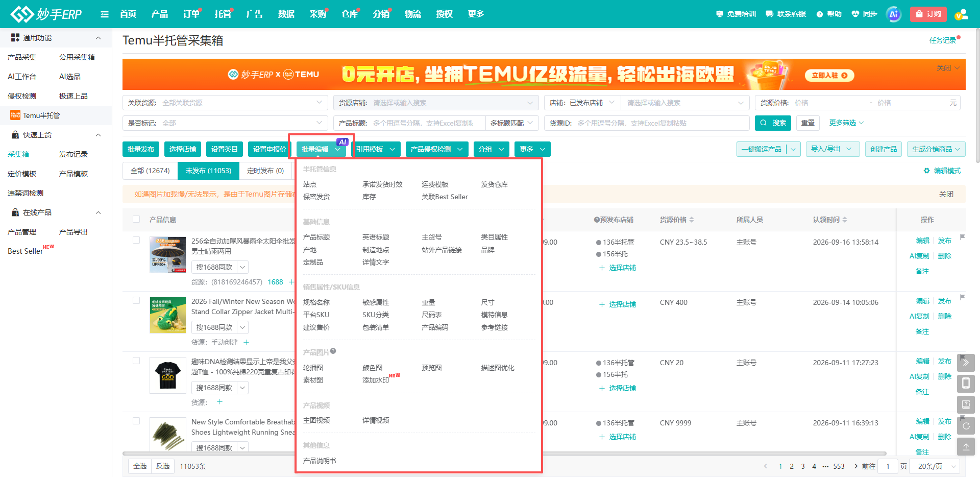The image size is (980, 477).
Task: Check the New Style shoes row checkbox
Action: pyautogui.click(x=136, y=421)
